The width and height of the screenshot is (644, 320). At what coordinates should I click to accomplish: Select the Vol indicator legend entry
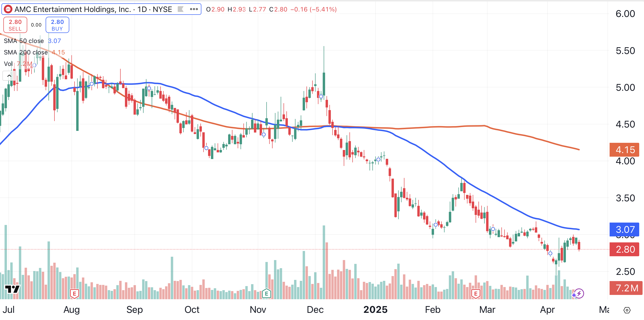[8, 64]
